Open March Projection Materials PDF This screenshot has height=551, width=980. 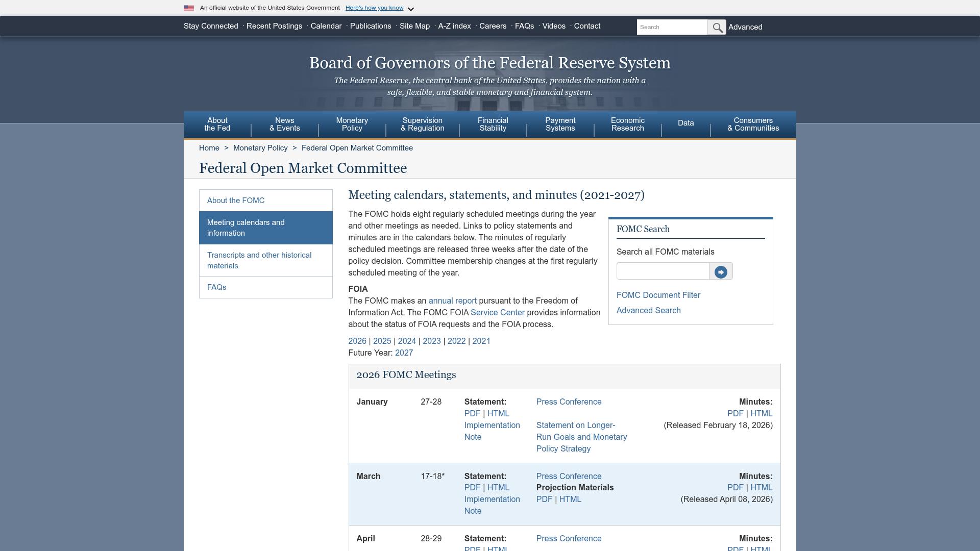544,499
